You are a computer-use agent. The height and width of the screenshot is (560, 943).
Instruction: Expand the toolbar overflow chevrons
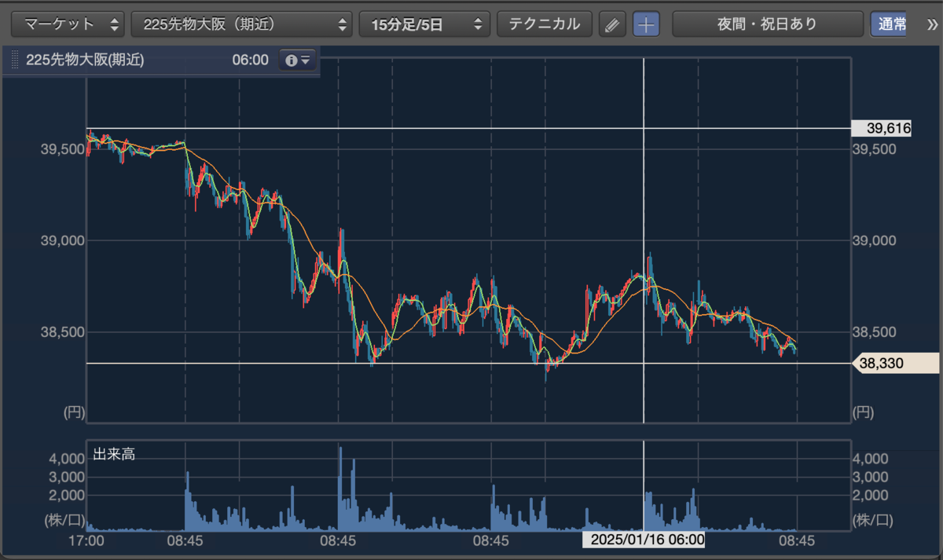point(933,24)
